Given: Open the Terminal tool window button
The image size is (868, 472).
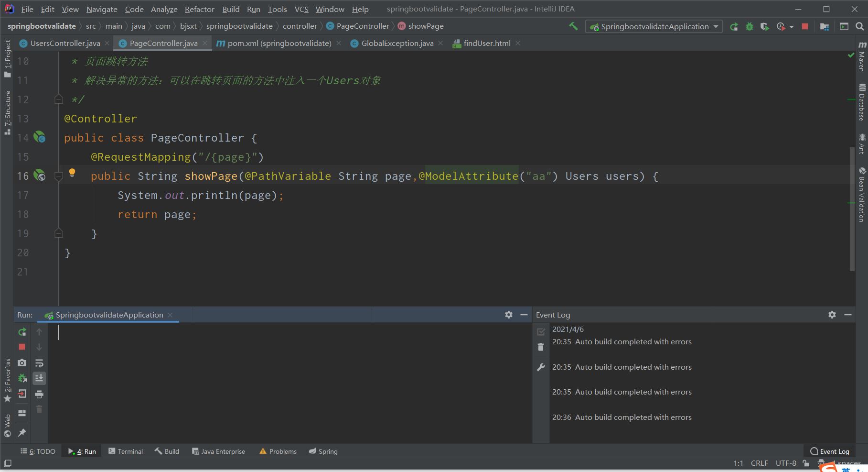Looking at the screenshot, I should pyautogui.click(x=126, y=451).
